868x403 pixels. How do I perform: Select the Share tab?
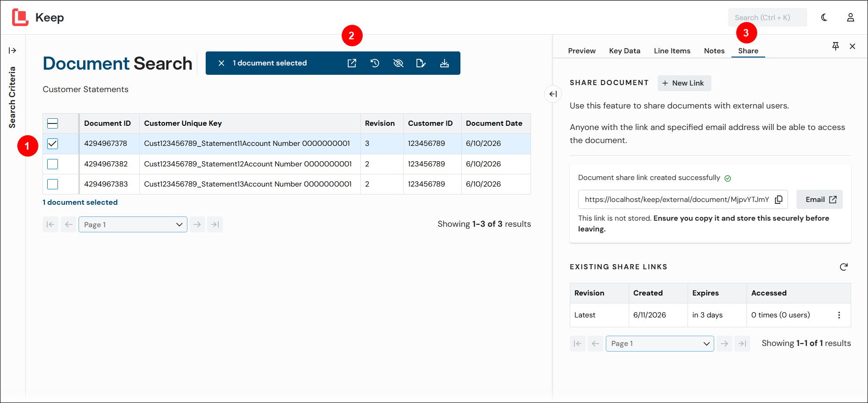748,50
